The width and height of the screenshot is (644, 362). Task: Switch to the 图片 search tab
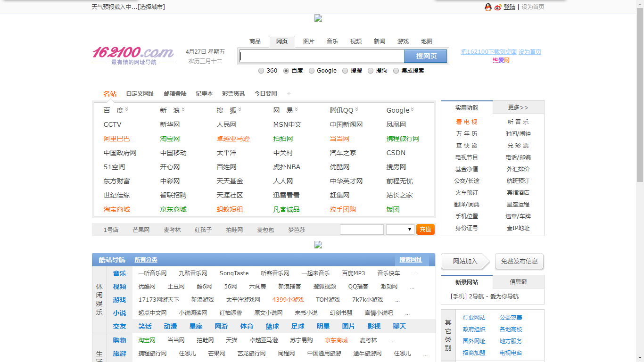point(309,41)
